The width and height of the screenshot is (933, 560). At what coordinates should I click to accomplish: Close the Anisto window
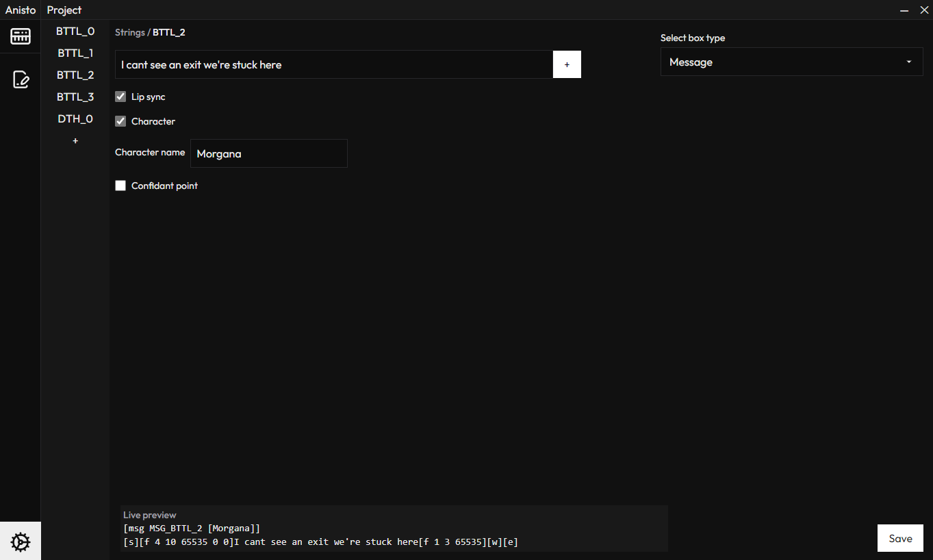click(923, 10)
